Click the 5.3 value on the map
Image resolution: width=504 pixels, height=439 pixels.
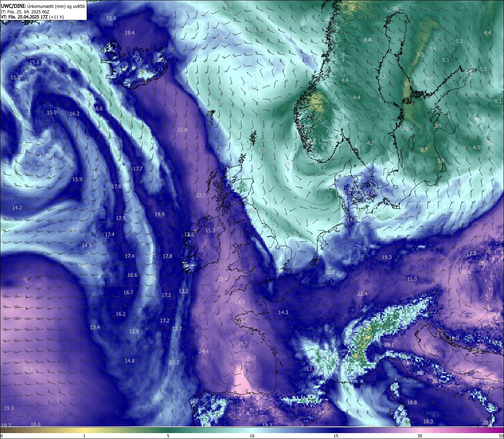coord(459,41)
